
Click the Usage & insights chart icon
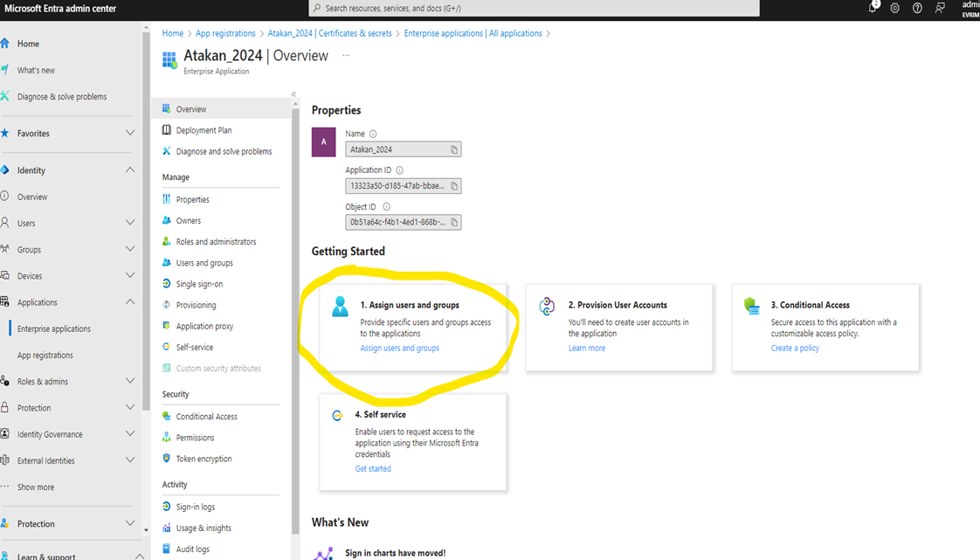166,528
